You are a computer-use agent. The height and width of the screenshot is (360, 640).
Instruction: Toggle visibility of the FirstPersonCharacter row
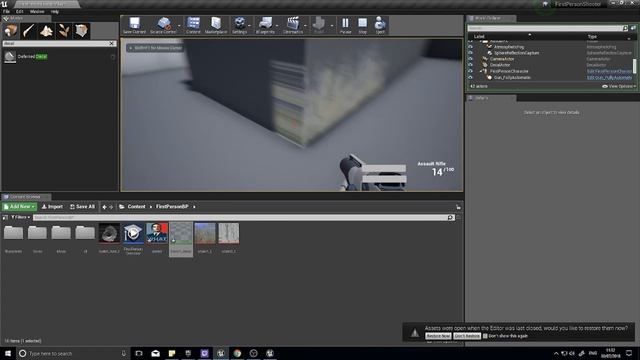coord(471,71)
